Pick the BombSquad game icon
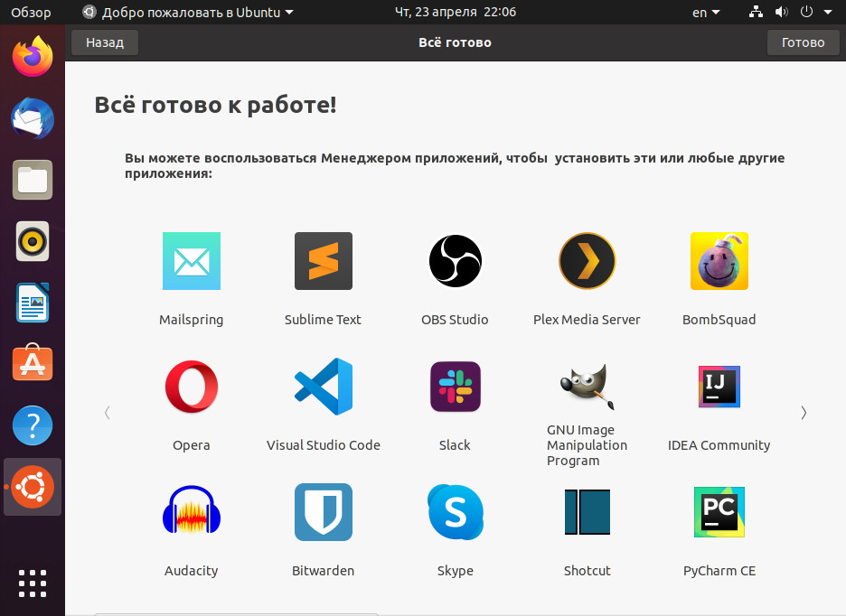 (x=719, y=261)
